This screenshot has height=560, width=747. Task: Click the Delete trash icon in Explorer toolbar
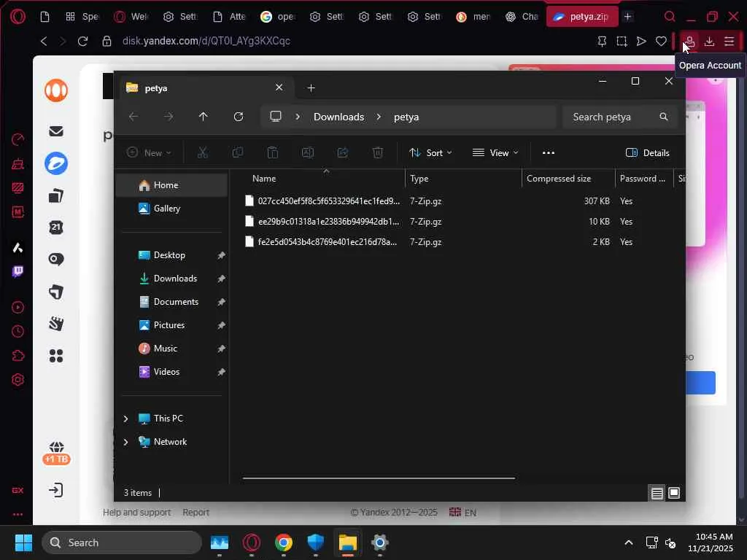[x=377, y=153]
